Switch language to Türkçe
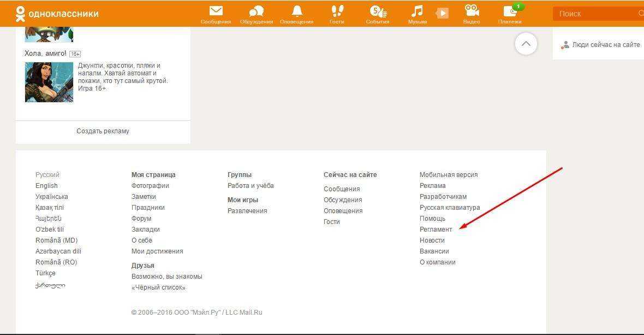This screenshot has width=644, height=335. click(x=46, y=273)
